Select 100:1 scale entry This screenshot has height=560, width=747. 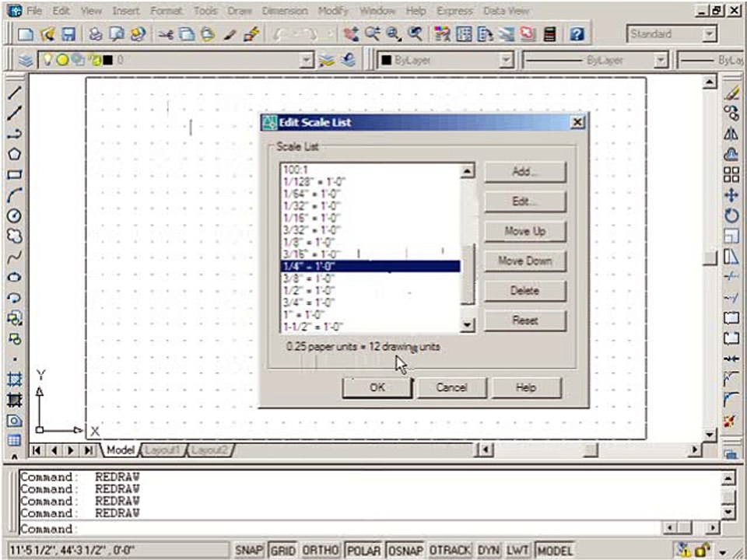(370, 170)
